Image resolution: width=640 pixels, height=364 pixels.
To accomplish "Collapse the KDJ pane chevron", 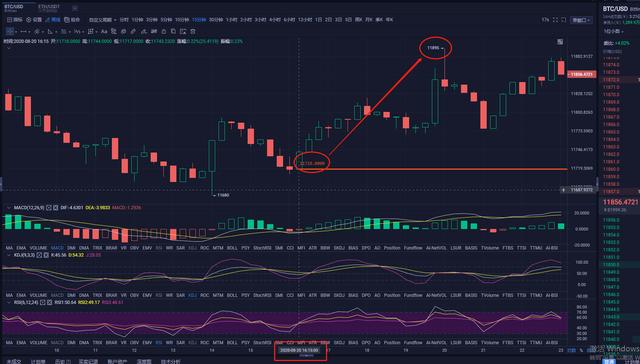I will pyautogui.click(x=9, y=255).
